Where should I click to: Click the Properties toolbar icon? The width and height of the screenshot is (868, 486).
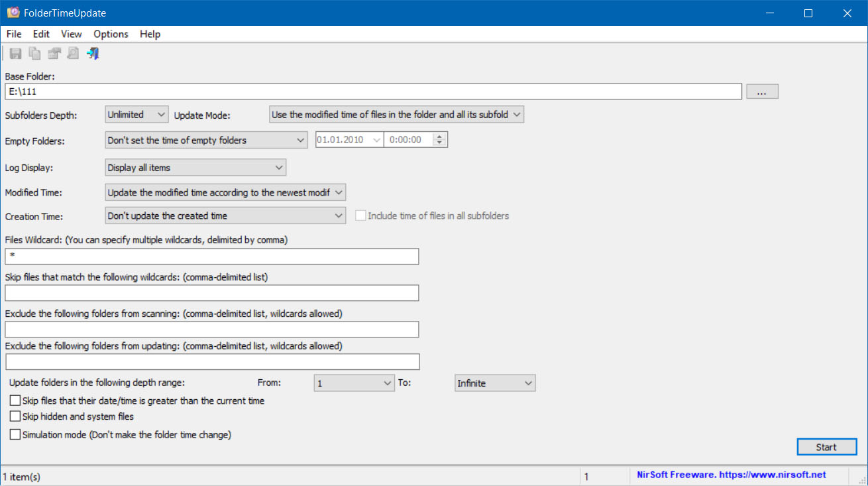pyautogui.click(x=54, y=54)
